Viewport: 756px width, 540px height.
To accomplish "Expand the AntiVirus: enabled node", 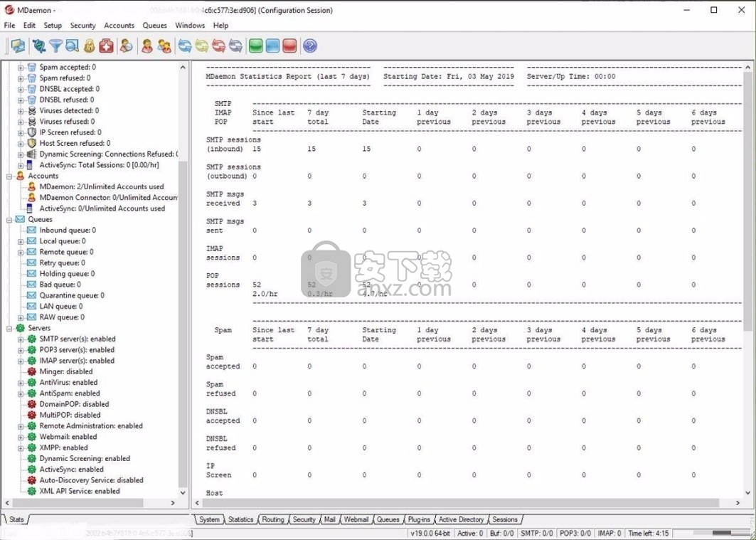I will tap(21, 382).
